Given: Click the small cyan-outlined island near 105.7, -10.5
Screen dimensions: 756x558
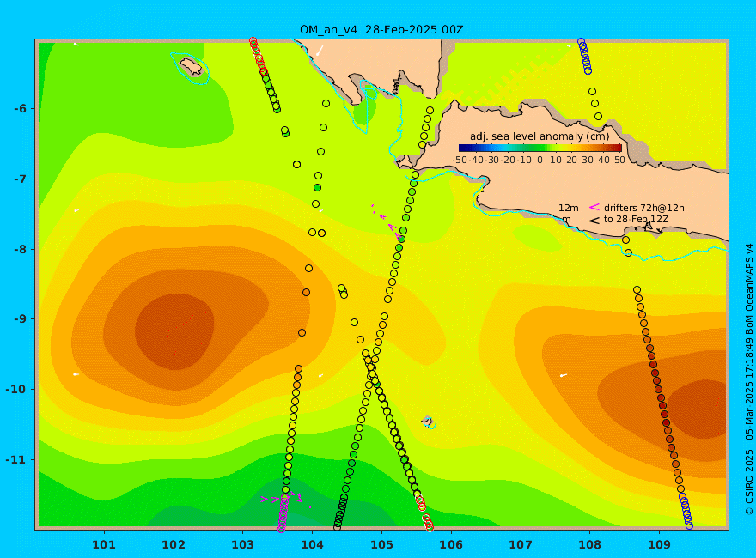Looking at the screenshot, I should [x=428, y=422].
